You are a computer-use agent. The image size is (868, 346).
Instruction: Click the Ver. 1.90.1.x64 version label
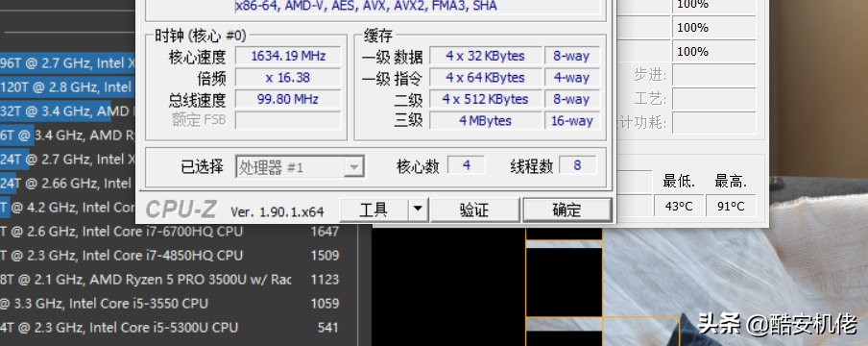coord(277,211)
